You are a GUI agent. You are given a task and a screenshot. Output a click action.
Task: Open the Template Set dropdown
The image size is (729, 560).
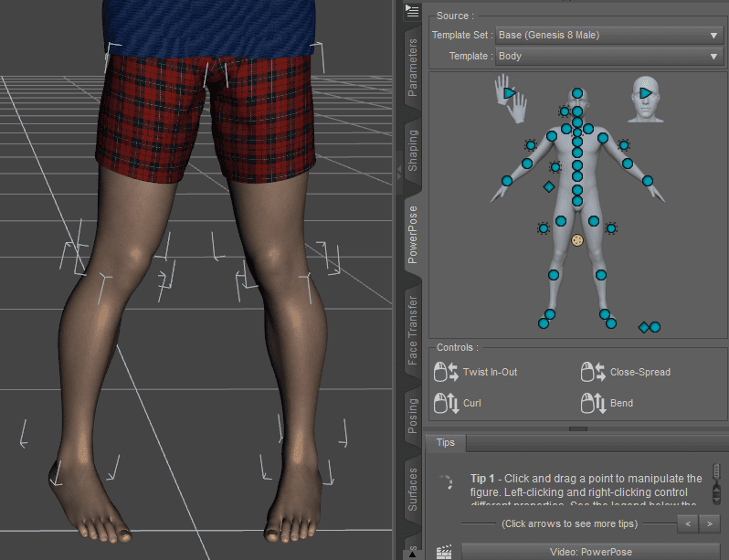tap(609, 35)
